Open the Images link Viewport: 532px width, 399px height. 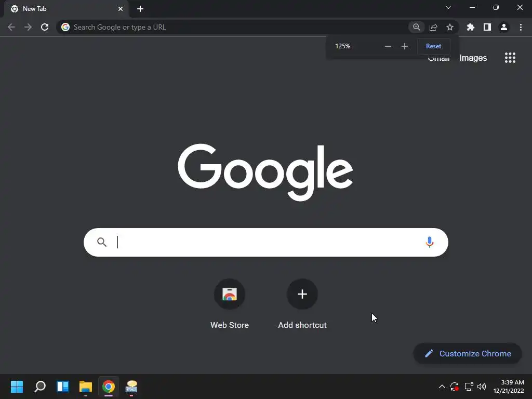click(473, 58)
